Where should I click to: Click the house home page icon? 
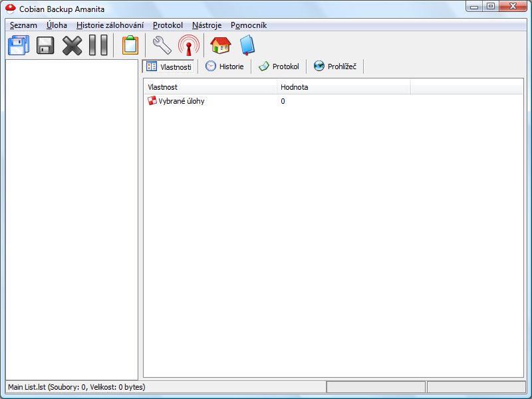tap(221, 45)
